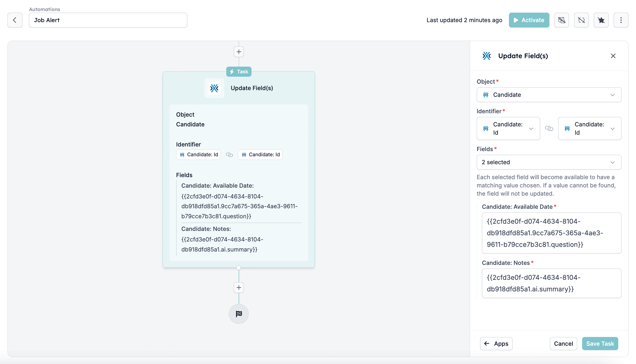The height and width of the screenshot is (364, 636).
Task: Click the link icon between card identifier chips
Action: coord(229,155)
